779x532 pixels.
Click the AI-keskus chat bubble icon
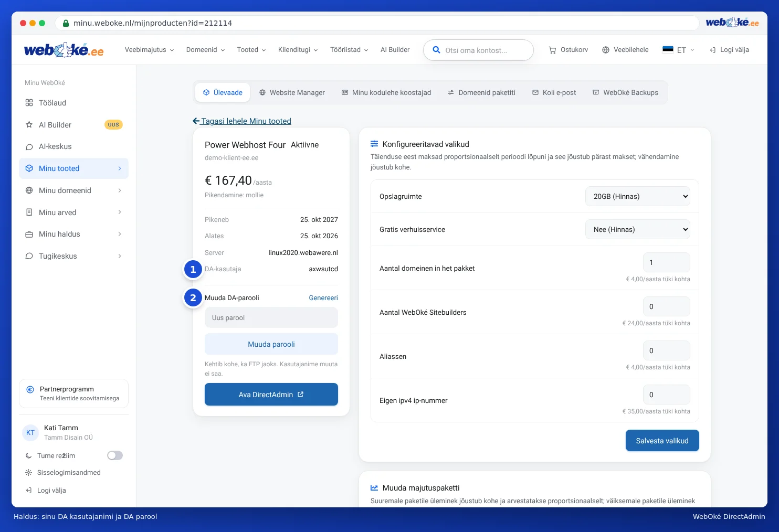[29, 147]
